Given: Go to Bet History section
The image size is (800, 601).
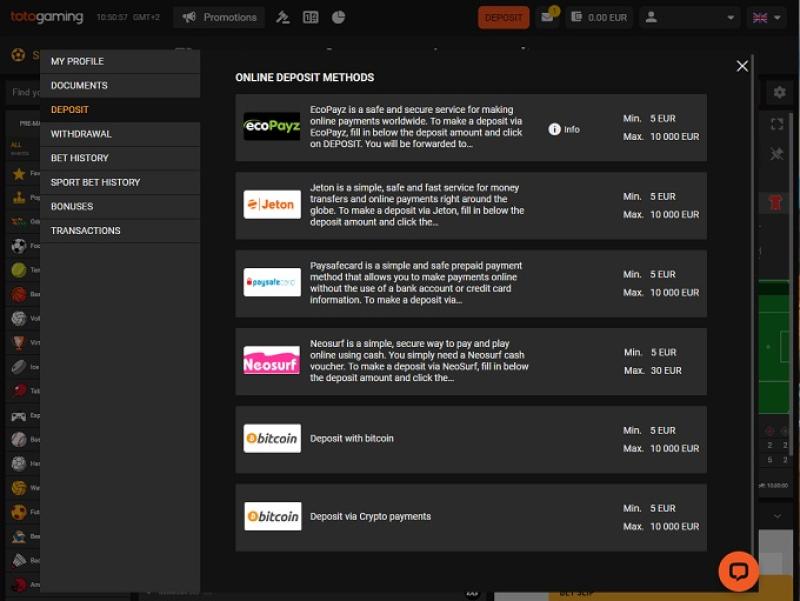Looking at the screenshot, I should 80,158.
